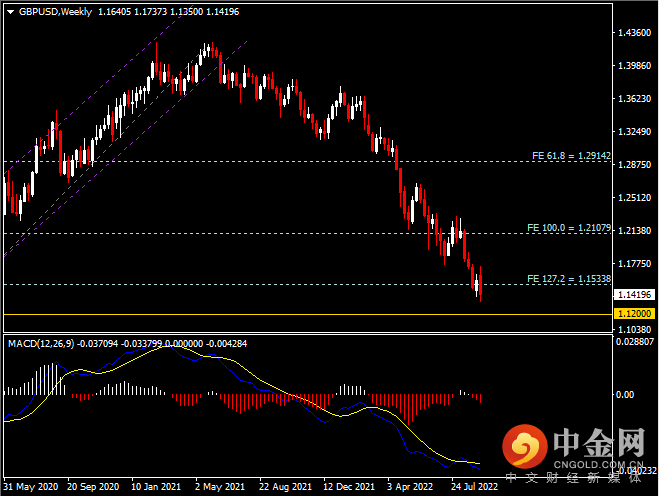This screenshot has height=496, width=659.
Task: Click the 2 May 2021 date label
Action: (220, 487)
